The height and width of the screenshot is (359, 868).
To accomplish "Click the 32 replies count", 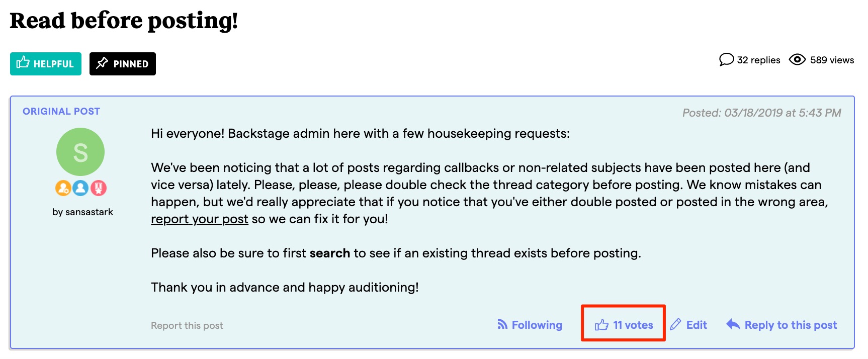I will [x=758, y=60].
